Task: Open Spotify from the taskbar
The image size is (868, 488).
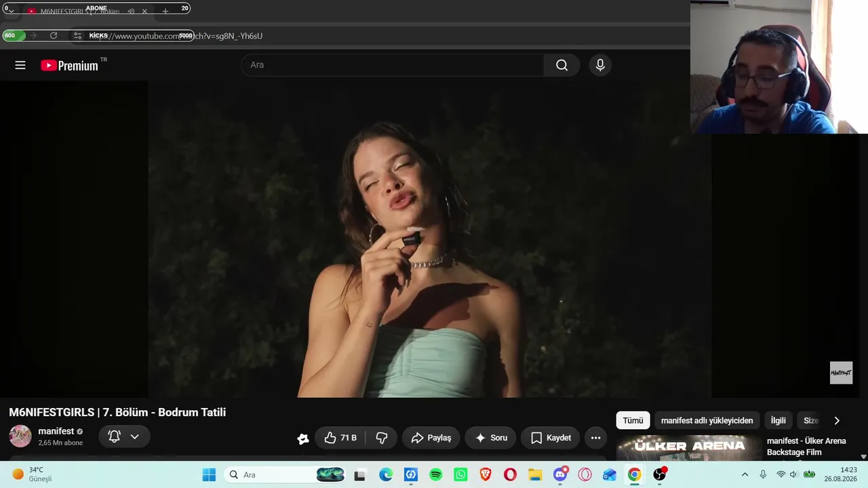Action: point(436,474)
